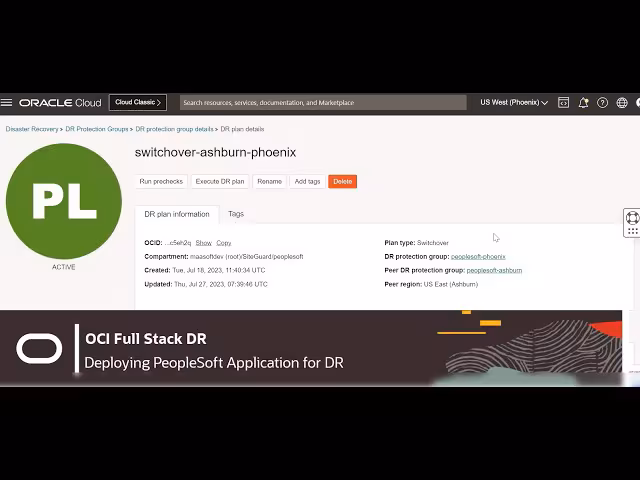This screenshot has height=480, width=640.
Task: Open the Cloud Classic switcher
Action: pos(138,102)
